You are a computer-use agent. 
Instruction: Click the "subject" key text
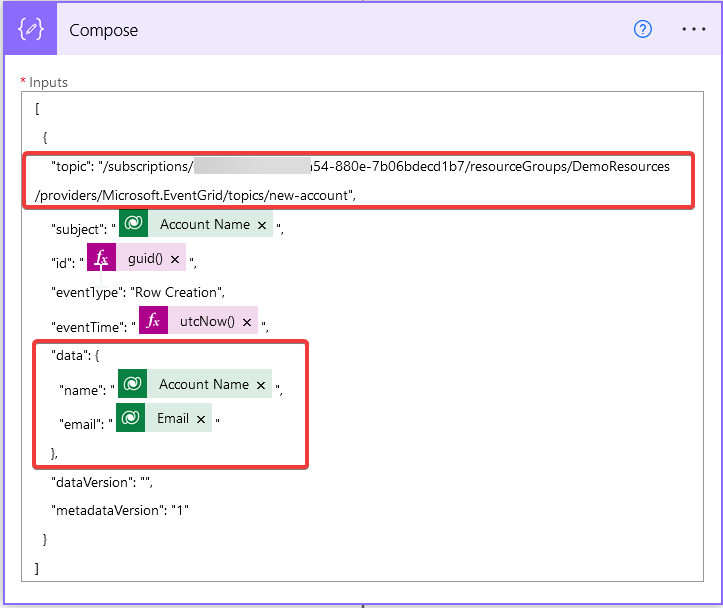click(79, 229)
